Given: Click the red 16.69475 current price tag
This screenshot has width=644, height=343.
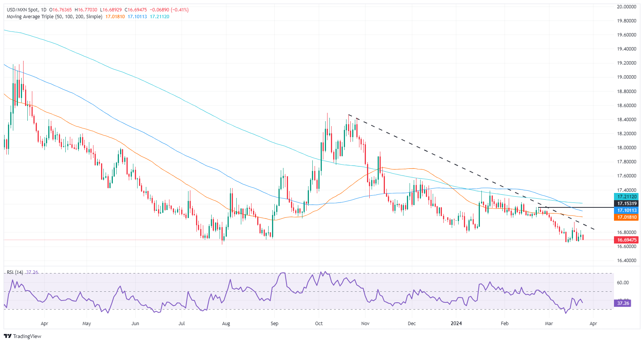Looking at the screenshot, I should pos(627,240).
